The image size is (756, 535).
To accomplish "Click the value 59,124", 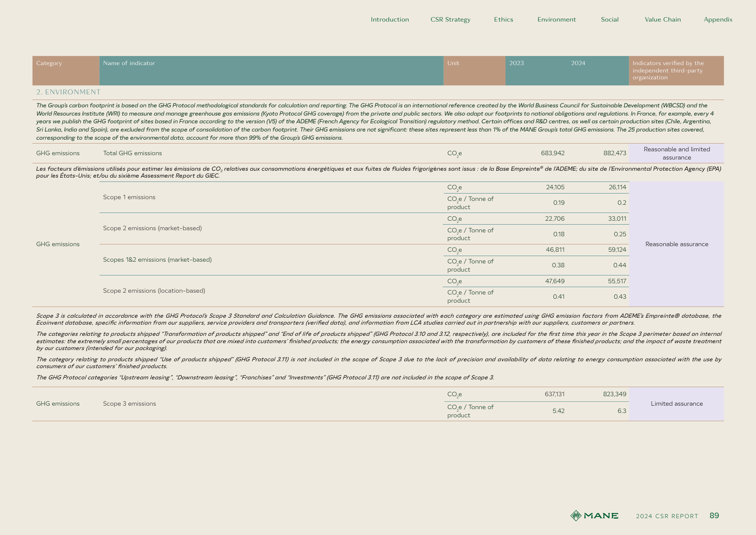I will tap(617, 250).
